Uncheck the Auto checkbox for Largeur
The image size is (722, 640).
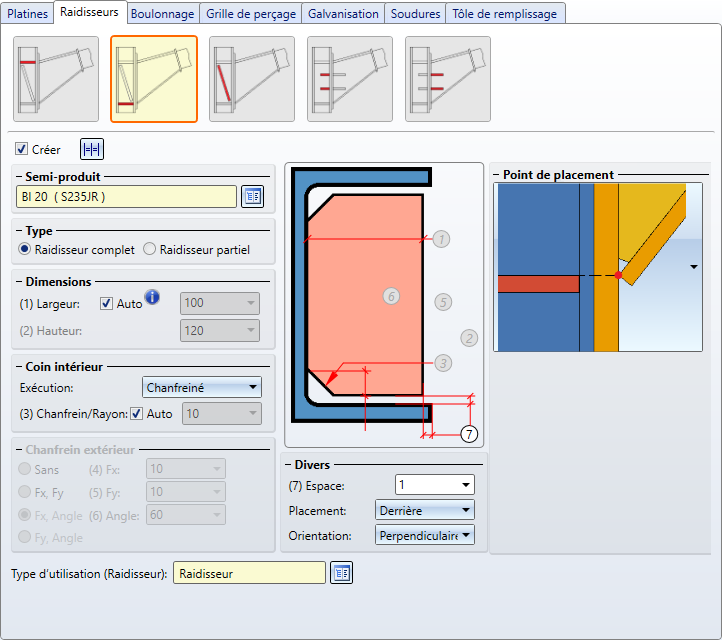coord(107,303)
